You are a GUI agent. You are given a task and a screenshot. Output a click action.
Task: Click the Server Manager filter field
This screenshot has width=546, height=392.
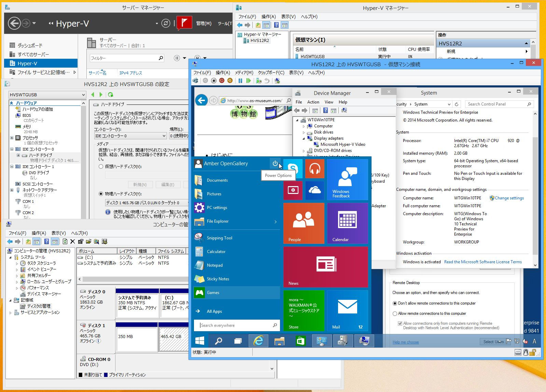pyautogui.click(x=127, y=58)
